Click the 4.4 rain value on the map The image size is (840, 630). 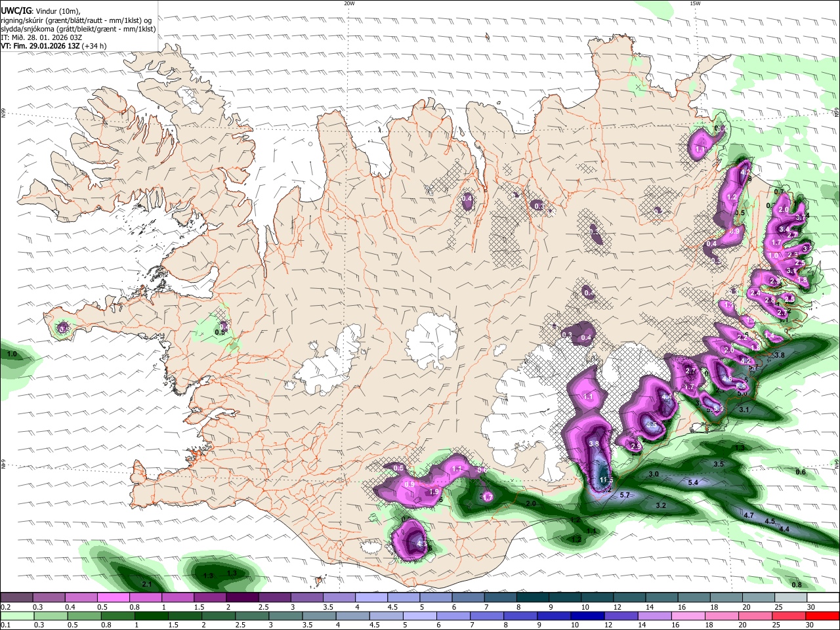coord(784,529)
